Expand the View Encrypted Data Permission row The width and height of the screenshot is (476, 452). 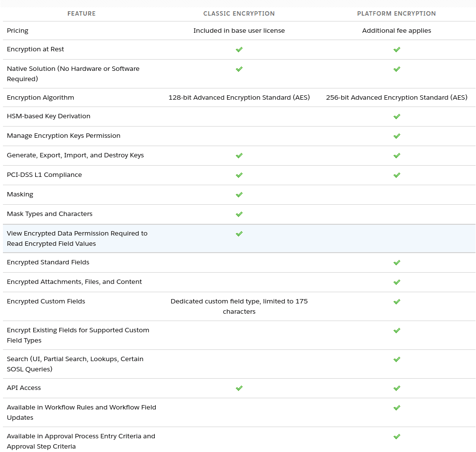77,238
